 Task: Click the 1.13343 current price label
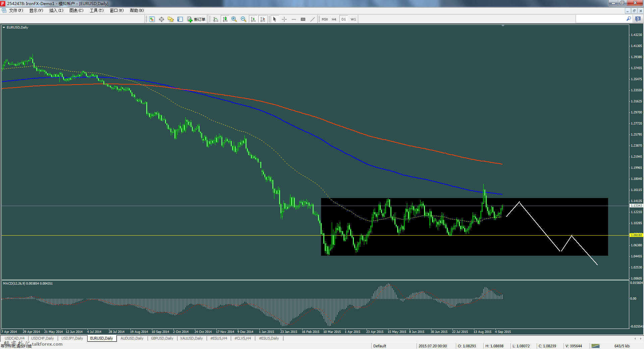tap(636, 206)
